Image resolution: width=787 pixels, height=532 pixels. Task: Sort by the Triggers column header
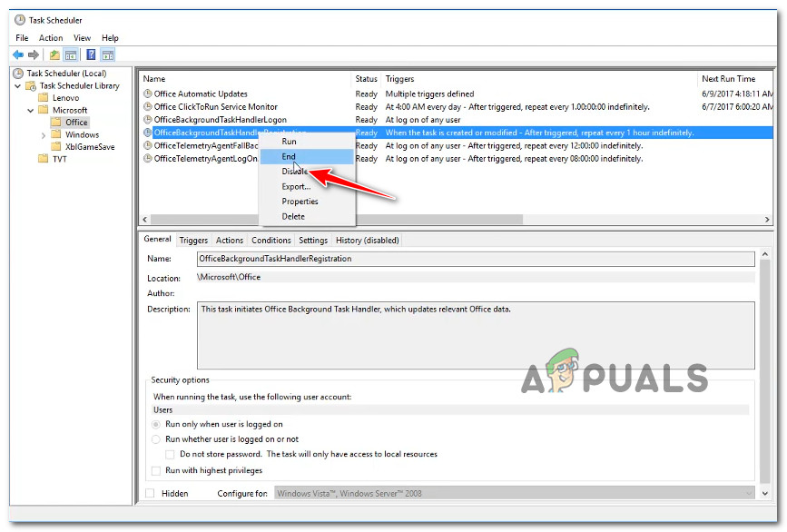[539, 79]
